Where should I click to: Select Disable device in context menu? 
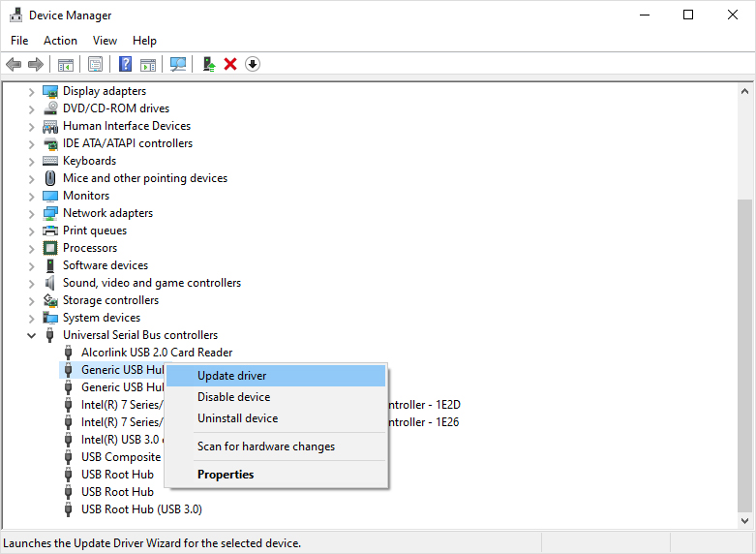pyautogui.click(x=233, y=397)
